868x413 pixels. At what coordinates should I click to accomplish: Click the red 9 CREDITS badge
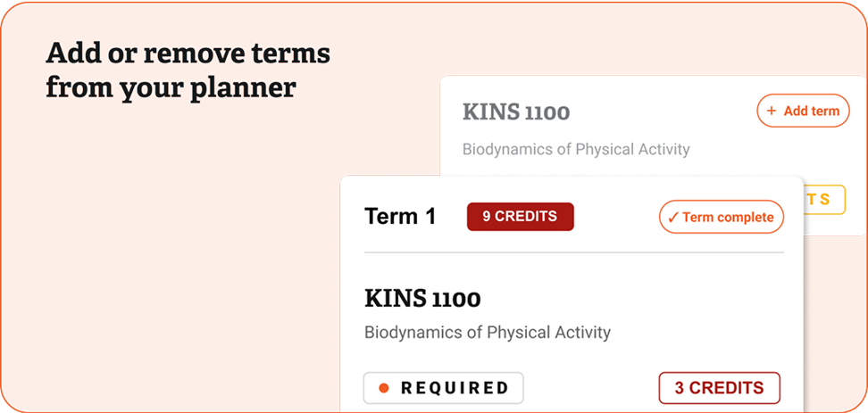click(521, 216)
